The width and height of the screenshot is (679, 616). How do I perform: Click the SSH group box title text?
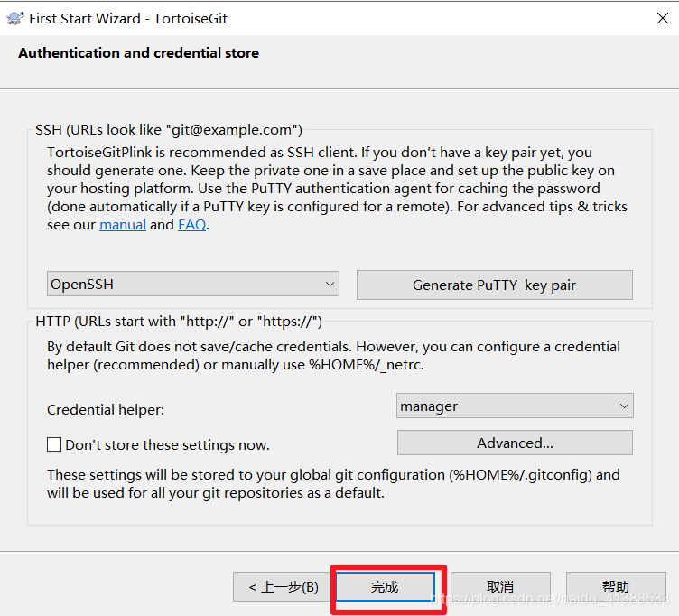pos(169,130)
